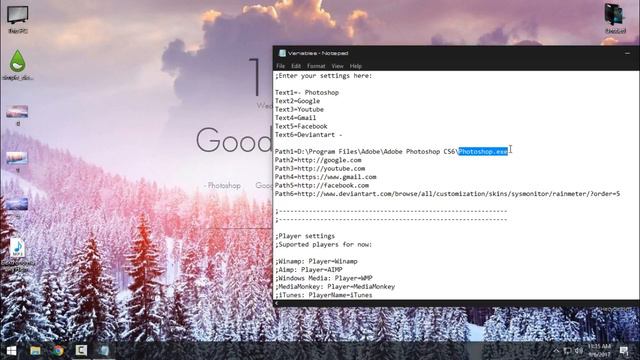
Task: Click the taskbar clock and date
Action: tap(600, 350)
